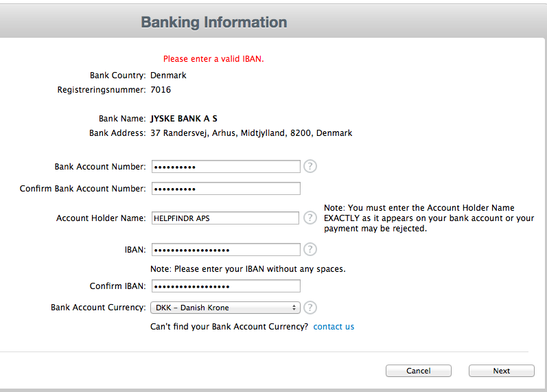Select the Account Holder Name text box

pyautogui.click(x=225, y=218)
